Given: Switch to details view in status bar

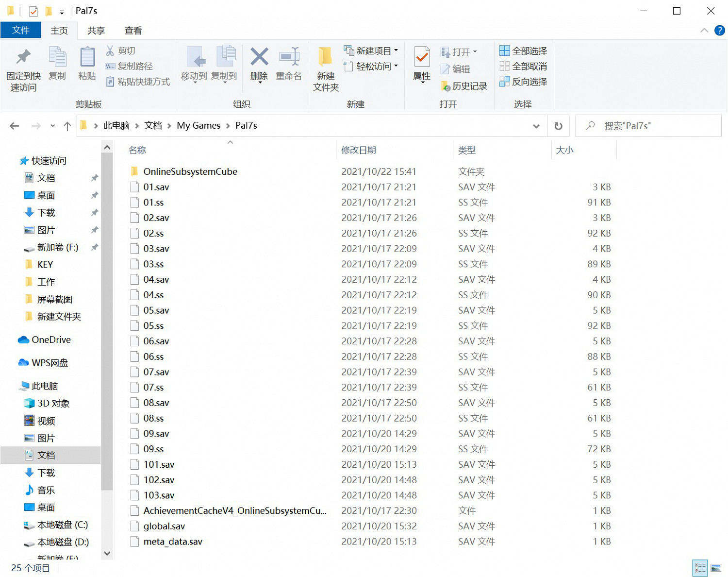Looking at the screenshot, I should coord(700,568).
